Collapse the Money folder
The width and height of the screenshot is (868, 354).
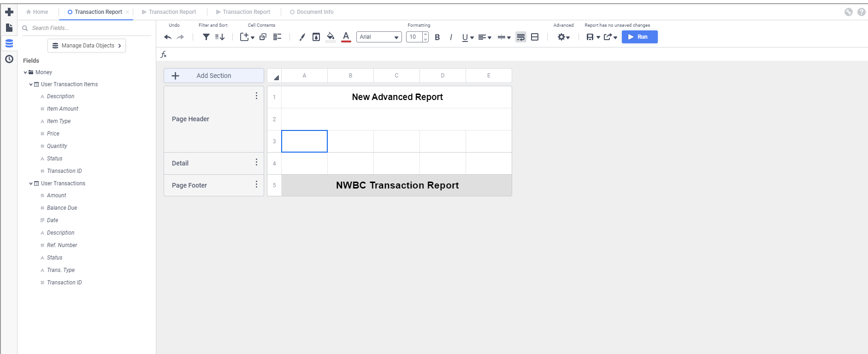click(x=25, y=72)
